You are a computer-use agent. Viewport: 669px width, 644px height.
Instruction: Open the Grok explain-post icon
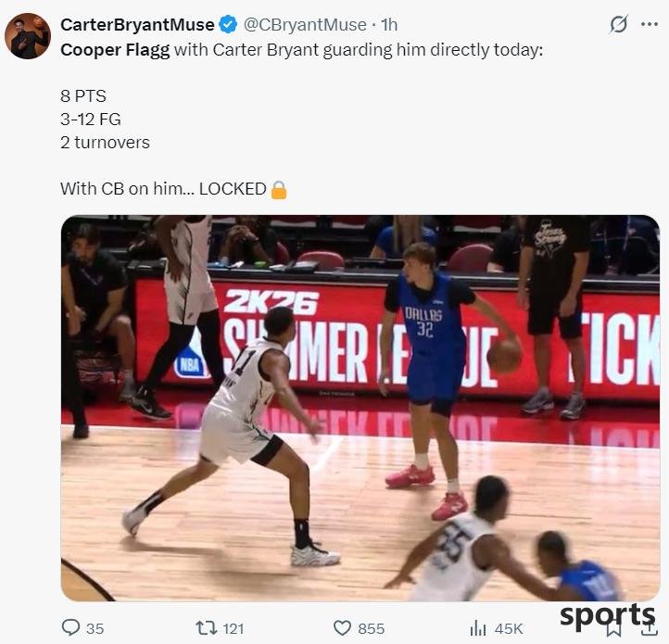618,24
